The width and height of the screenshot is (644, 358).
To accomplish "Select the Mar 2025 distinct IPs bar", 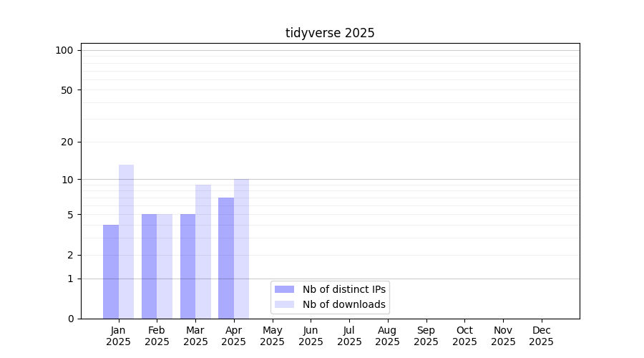I will tap(187, 266).
